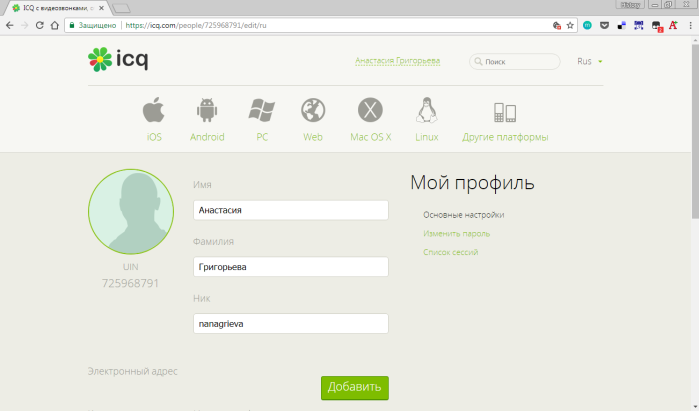Open the Основные настройки section
This screenshot has width=699, height=411.
(464, 215)
